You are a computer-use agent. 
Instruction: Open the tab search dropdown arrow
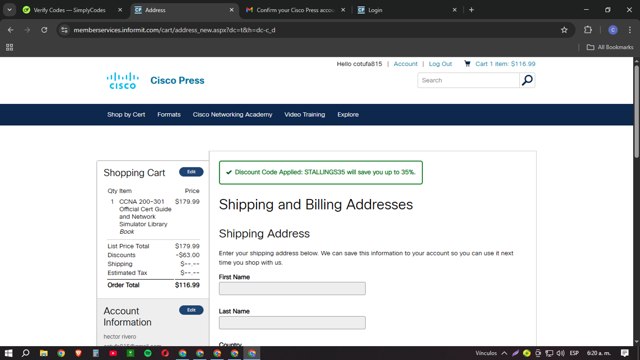[x=9, y=10]
